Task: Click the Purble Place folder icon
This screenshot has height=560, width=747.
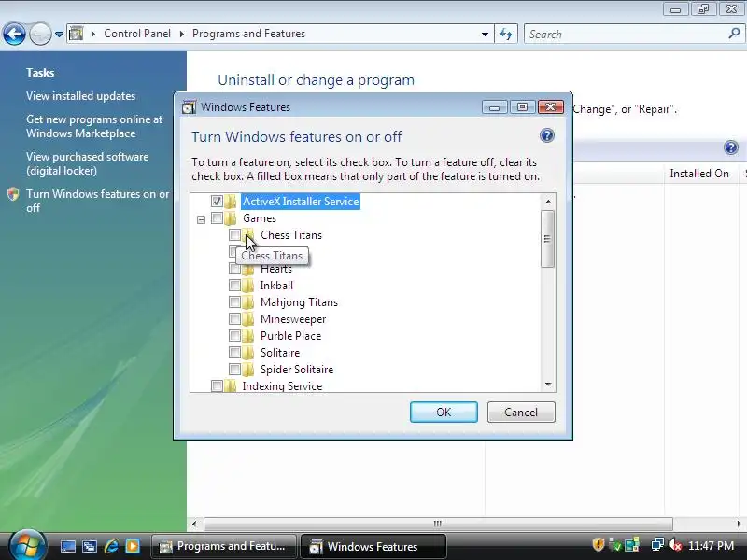Action: point(248,336)
